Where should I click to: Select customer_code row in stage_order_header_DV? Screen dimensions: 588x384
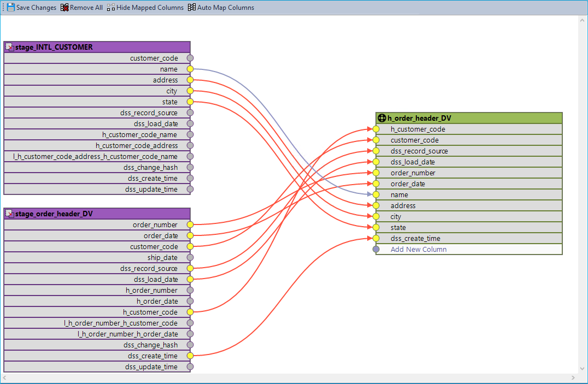coord(97,246)
